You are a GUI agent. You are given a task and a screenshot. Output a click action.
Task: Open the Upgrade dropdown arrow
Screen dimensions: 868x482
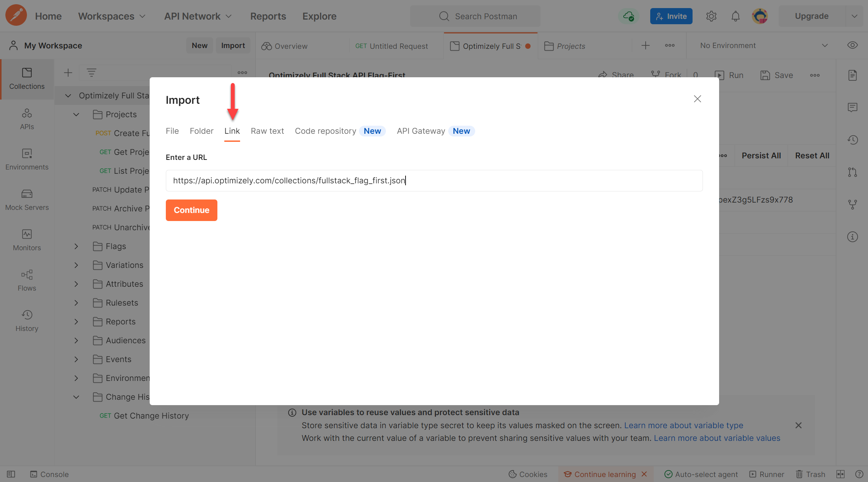point(854,16)
